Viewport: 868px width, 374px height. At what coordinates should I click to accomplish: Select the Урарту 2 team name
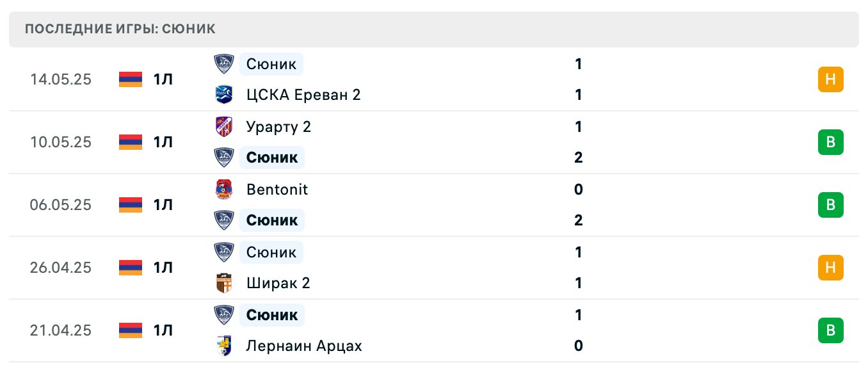[x=279, y=127]
